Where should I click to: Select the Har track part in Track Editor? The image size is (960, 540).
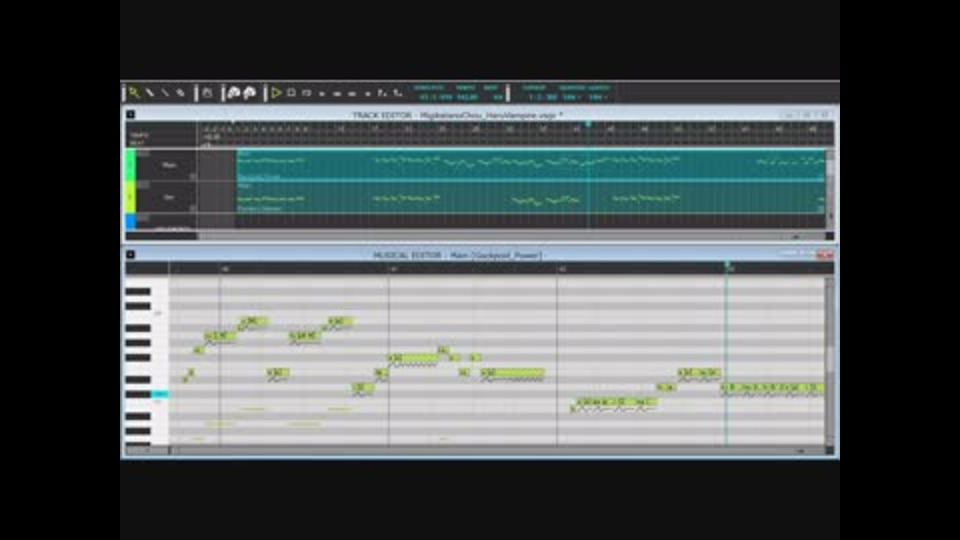pos(530,197)
